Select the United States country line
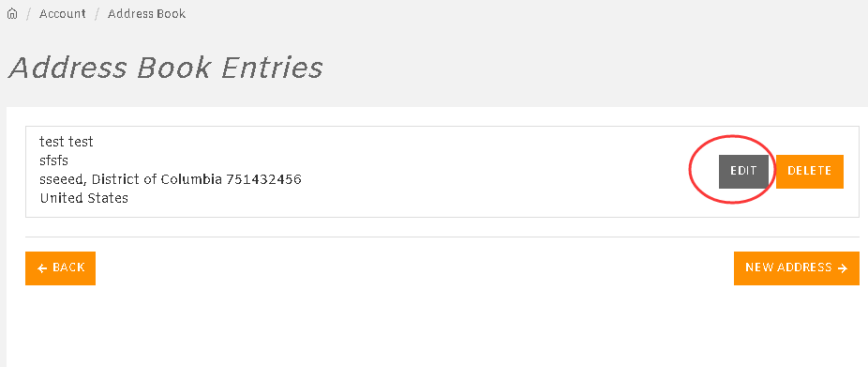The height and width of the screenshot is (367, 868). click(x=83, y=198)
